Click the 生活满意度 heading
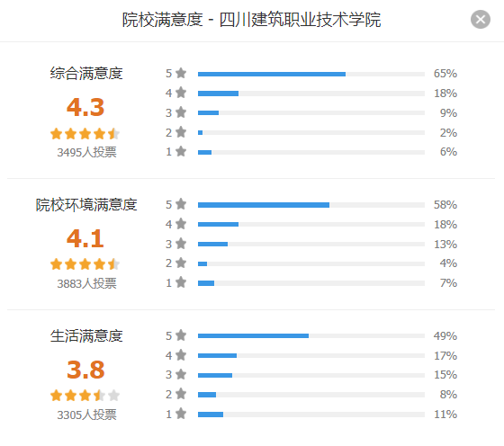 click(x=86, y=336)
